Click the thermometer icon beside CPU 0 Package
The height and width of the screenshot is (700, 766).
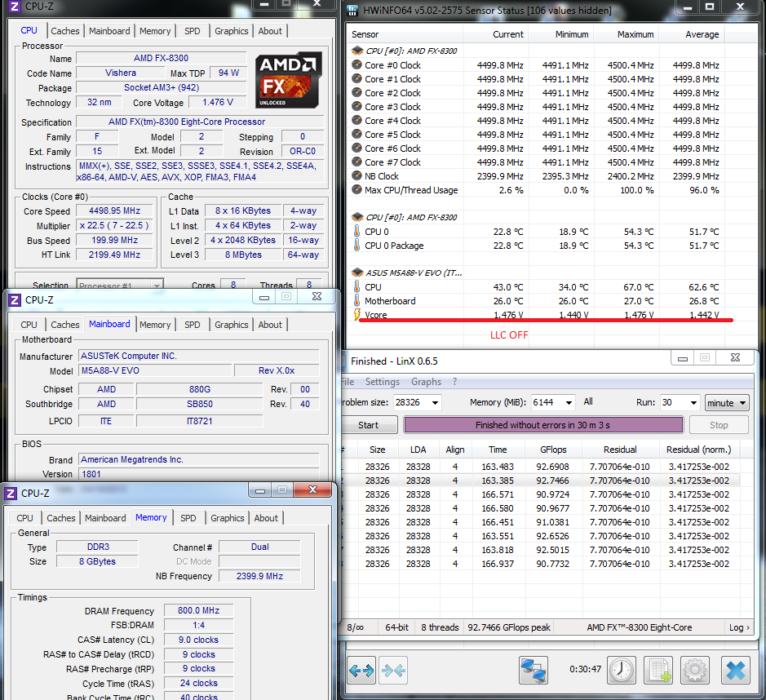click(x=357, y=246)
